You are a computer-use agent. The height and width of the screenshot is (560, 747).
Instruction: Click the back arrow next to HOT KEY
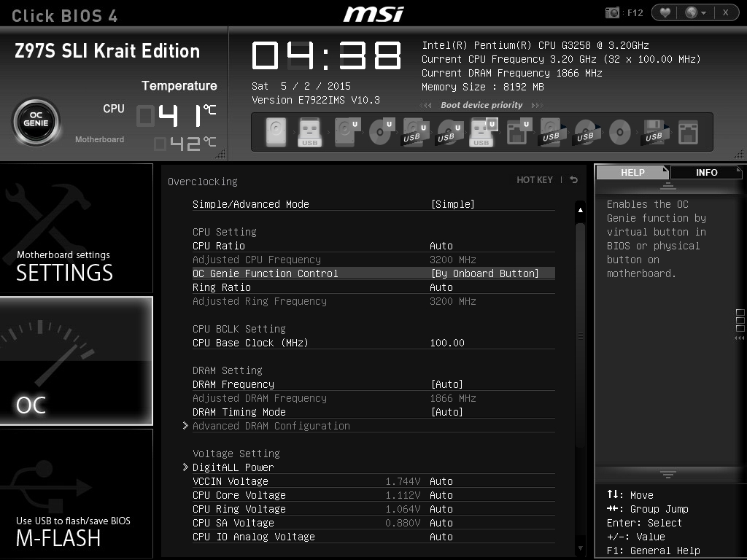(x=573, y=179)
